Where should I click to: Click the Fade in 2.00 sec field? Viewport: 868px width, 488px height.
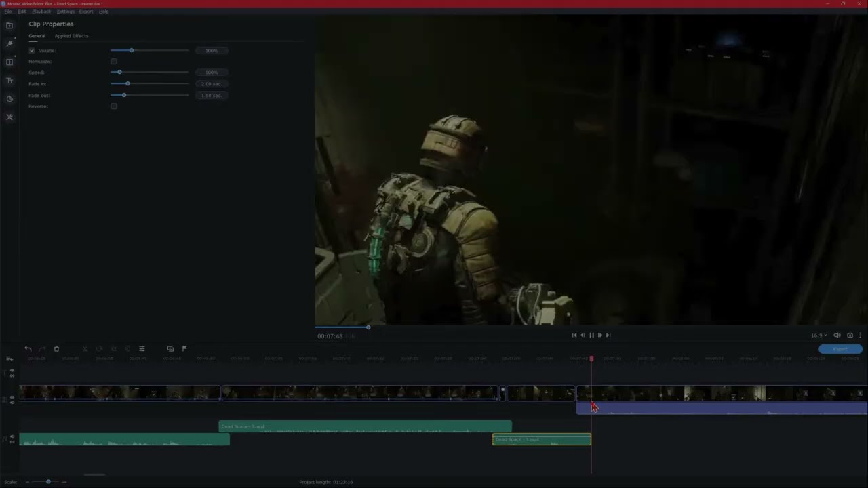(212, 84)
